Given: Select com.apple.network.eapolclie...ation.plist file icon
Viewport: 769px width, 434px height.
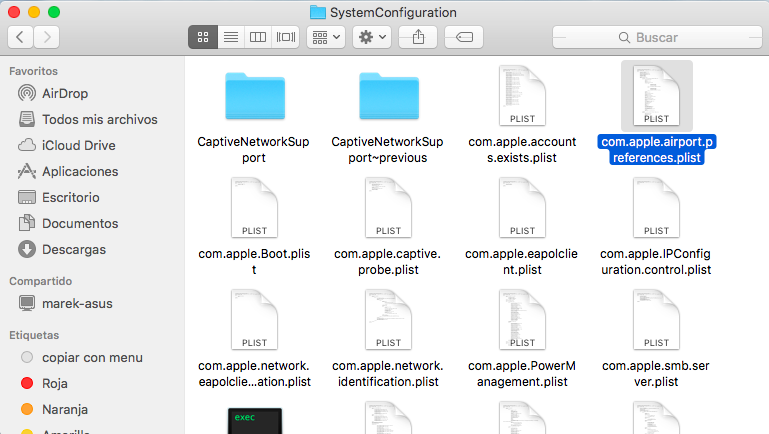Looking at the screenshot, I should [x=254, y=319].
